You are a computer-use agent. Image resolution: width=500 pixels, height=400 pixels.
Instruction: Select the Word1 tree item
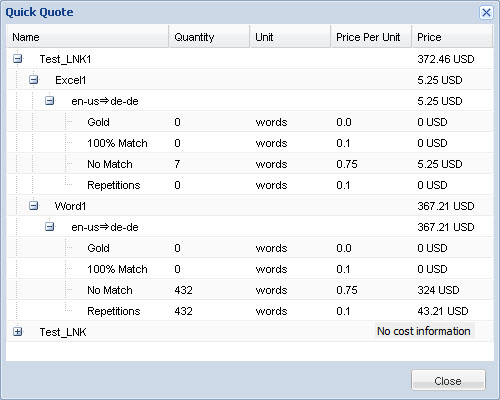(71, 206)
